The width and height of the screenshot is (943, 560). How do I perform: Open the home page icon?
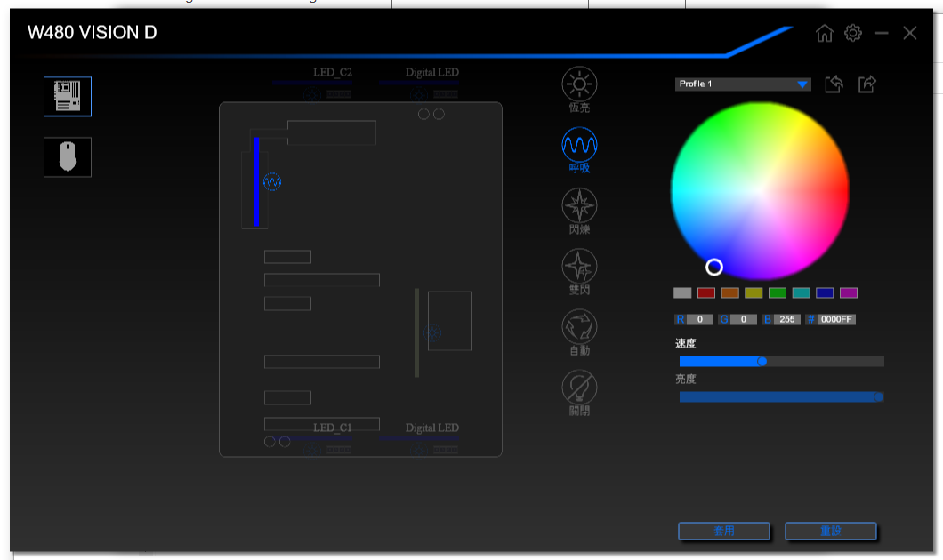coord(825,33)
